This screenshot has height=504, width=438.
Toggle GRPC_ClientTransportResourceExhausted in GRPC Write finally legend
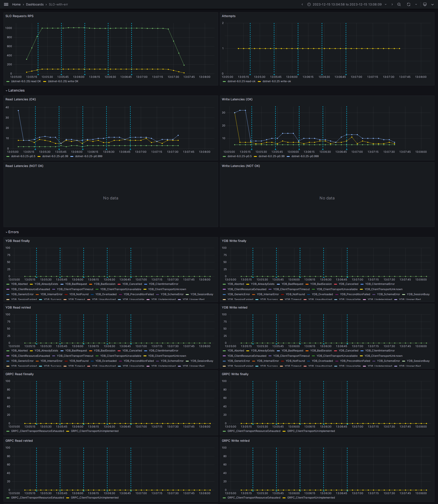tap(254, 431)
